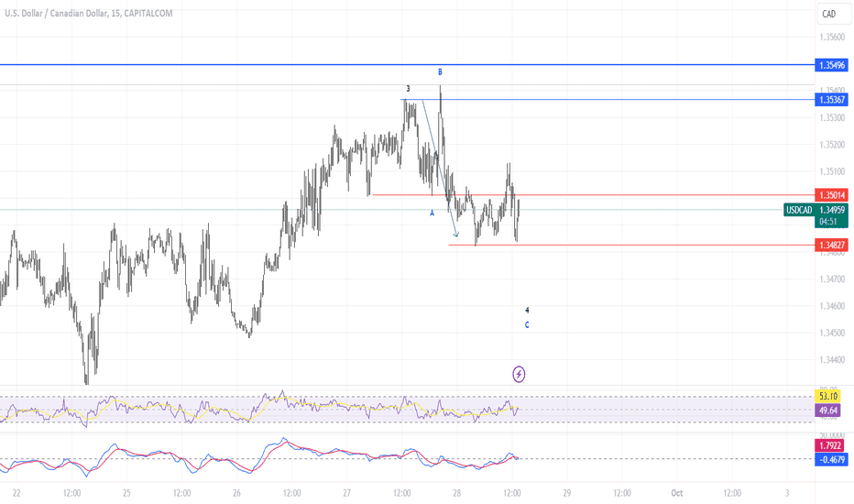Image resolution: width=854 pixels, height=504 pixels.
Task: Select wave label A below red line
Action: click(x=432, y=213)
